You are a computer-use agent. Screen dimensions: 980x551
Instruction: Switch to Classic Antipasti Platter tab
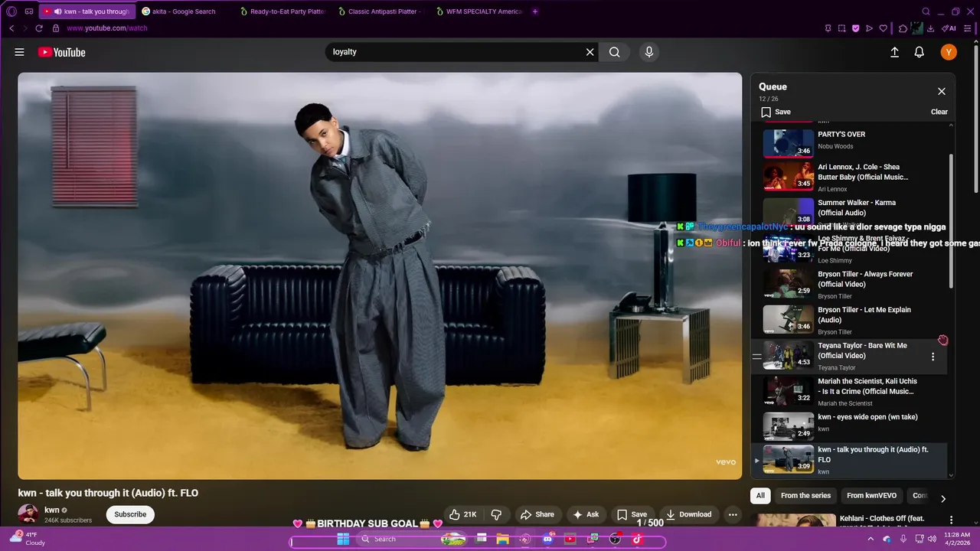pyautogui.click(x=381, y=11)
